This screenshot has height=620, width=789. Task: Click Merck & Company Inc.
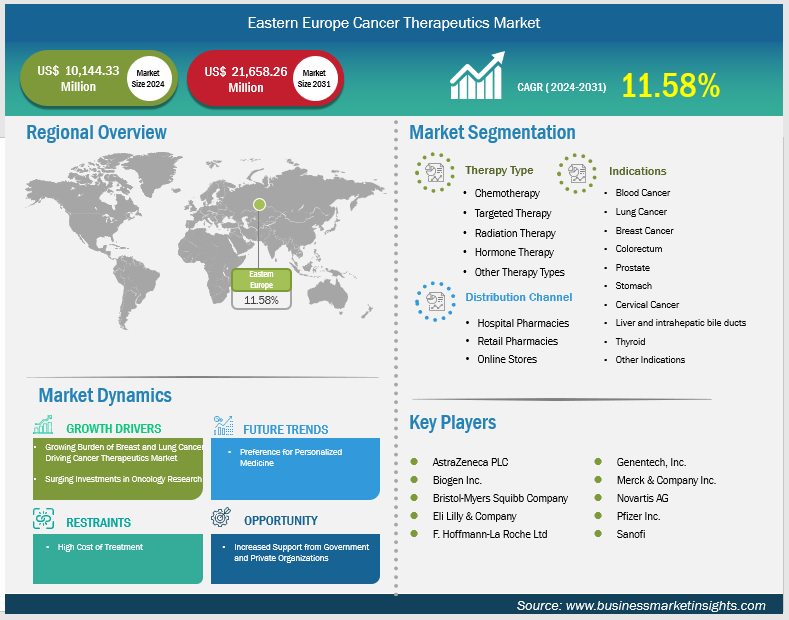click(x=666, y=480)
